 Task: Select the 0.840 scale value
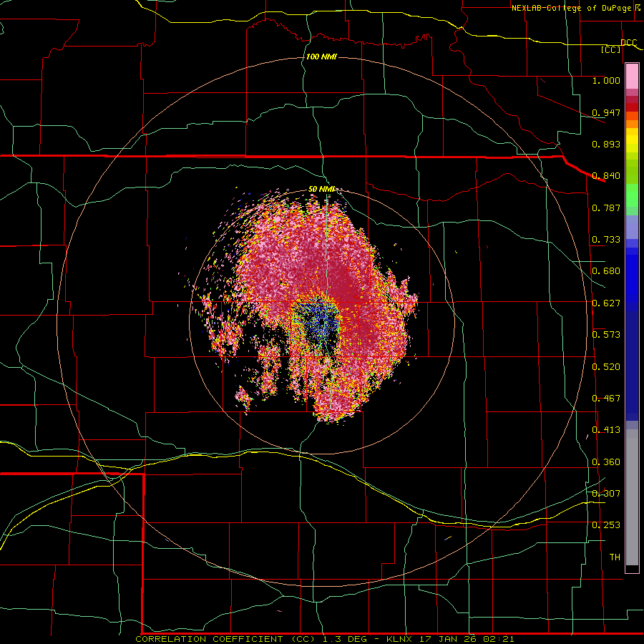[606, 176]
